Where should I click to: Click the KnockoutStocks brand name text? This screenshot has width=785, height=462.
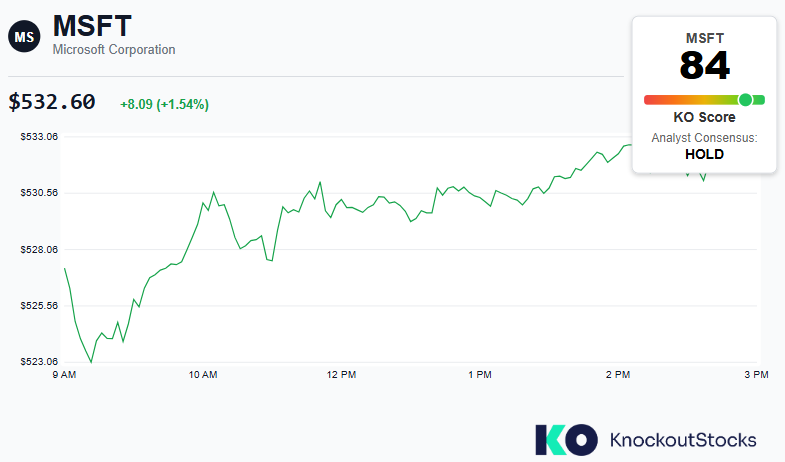click(683, 440)
